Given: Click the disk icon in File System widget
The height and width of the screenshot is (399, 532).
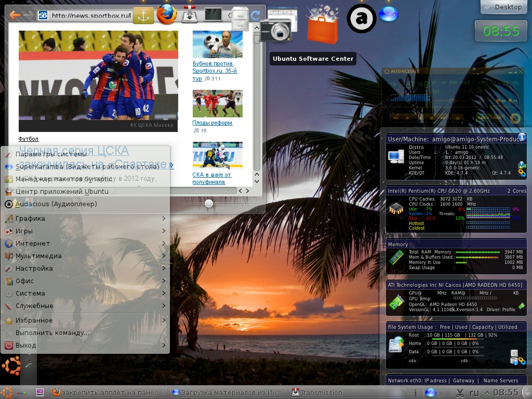Looking at the screenshot, I should (396, 344).
